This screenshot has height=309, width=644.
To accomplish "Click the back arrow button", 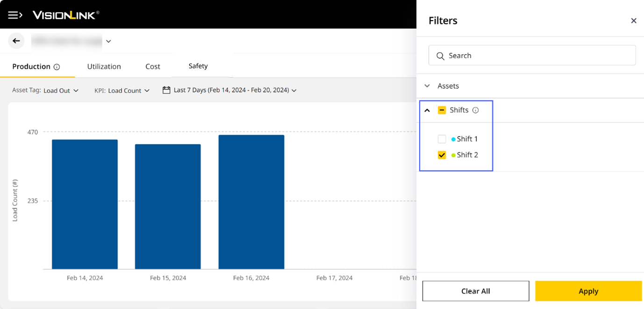I will pos(16,41).
